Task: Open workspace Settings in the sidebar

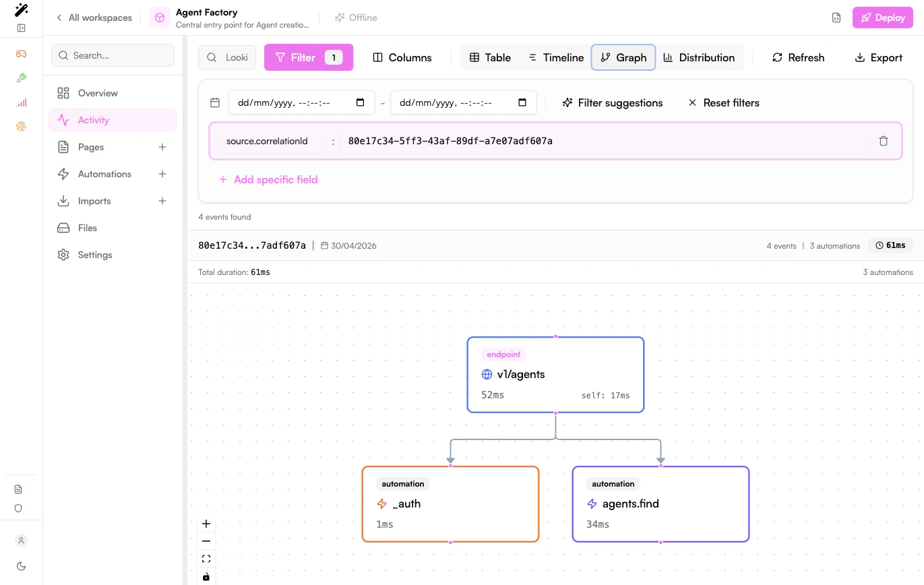Action: [x=113, y=255]
